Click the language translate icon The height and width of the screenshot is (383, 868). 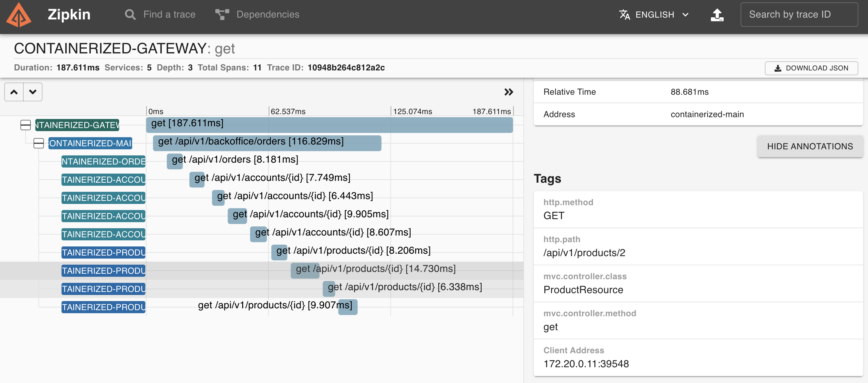click(x=624, y=15)
